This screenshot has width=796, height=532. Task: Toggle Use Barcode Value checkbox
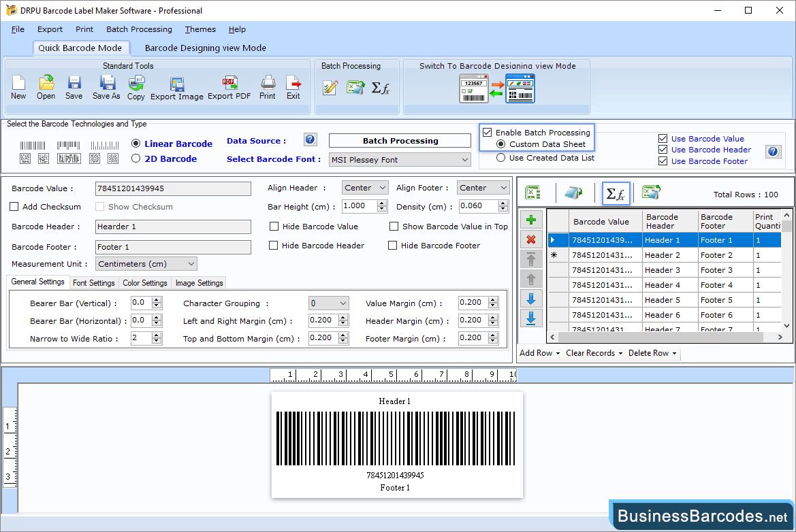663,139
